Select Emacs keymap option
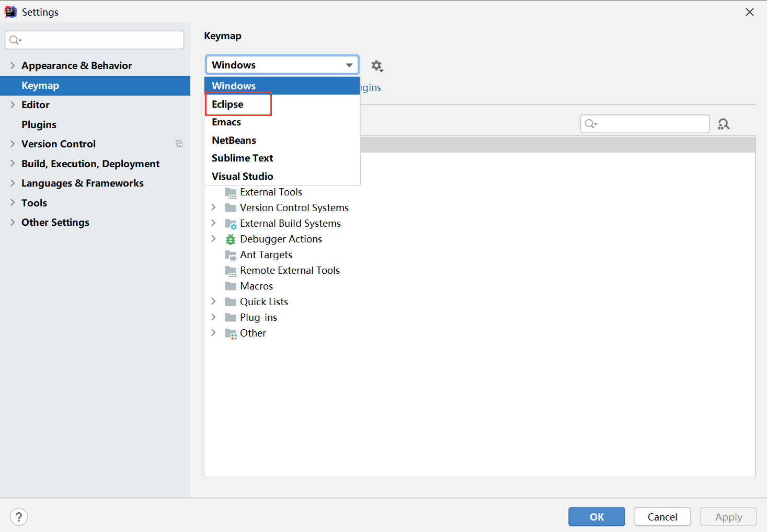 click(282, 122)
